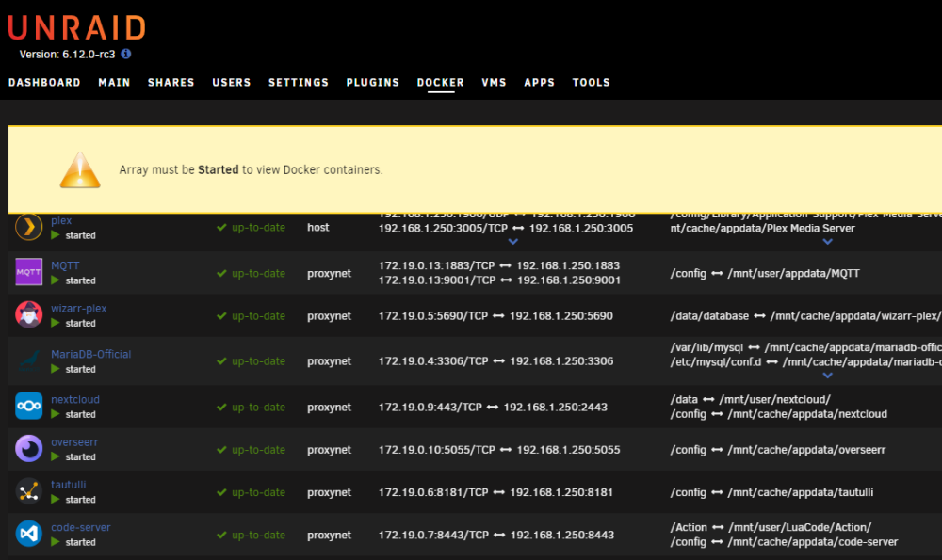
Task: Click the /mnt/user/appdata/MQTT volume path
Action: (x=793, y=273)
